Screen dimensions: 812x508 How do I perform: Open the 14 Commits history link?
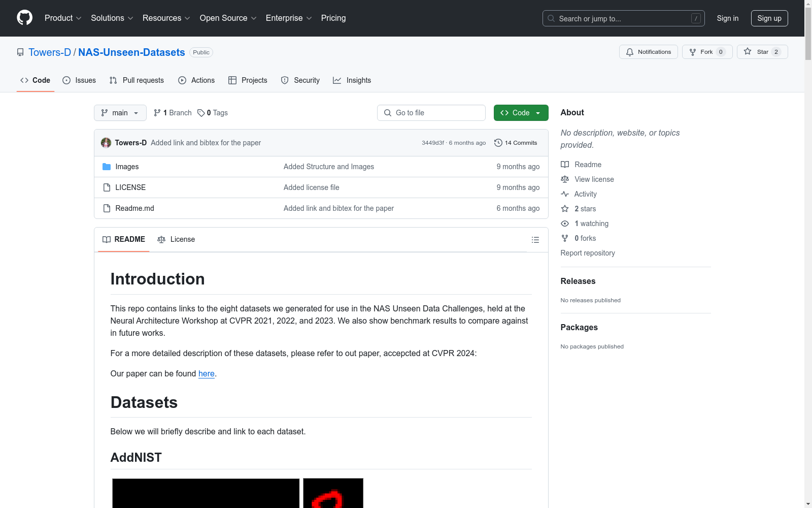(x=516, y=143)
